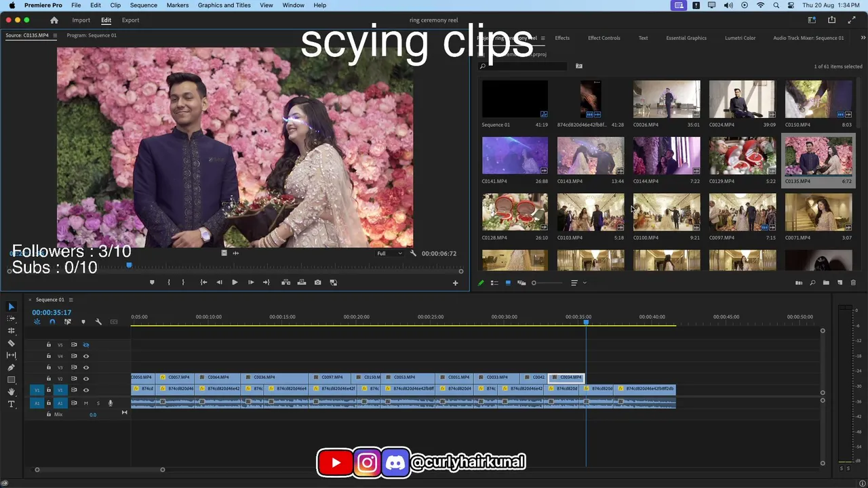Select the Type tool

[11, 404]
